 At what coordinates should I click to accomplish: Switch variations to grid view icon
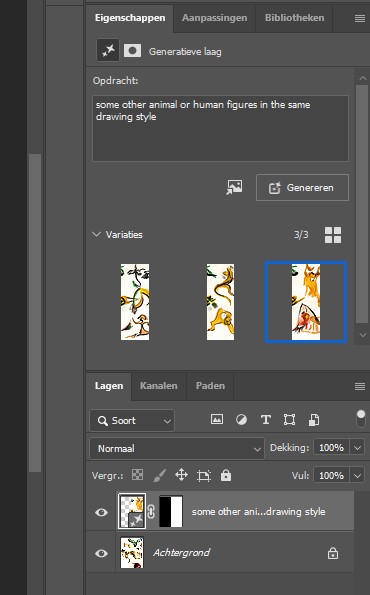pos(333,235)
